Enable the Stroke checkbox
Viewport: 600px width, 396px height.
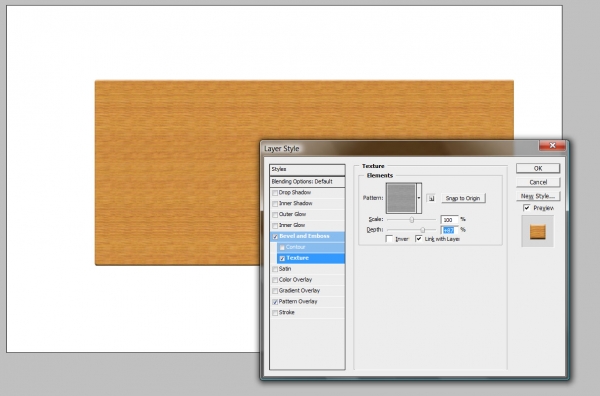pyautogui.click(x=275, y=313)
